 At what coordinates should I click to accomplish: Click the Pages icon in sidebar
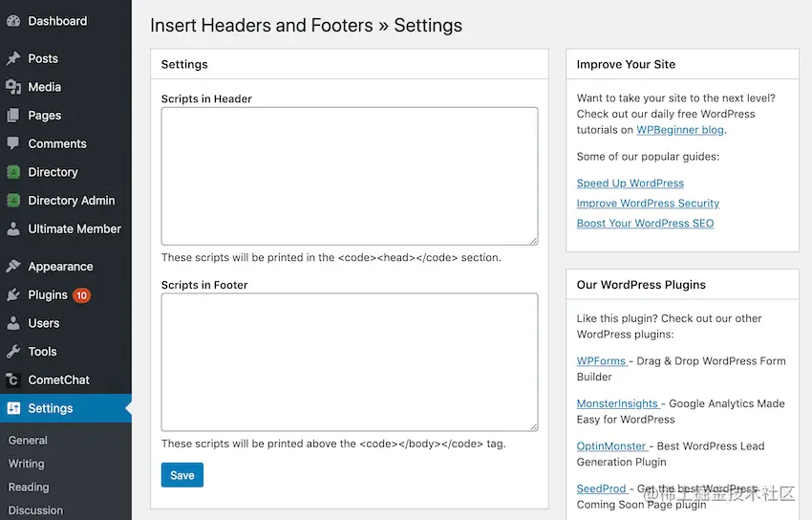click(13, 116)
